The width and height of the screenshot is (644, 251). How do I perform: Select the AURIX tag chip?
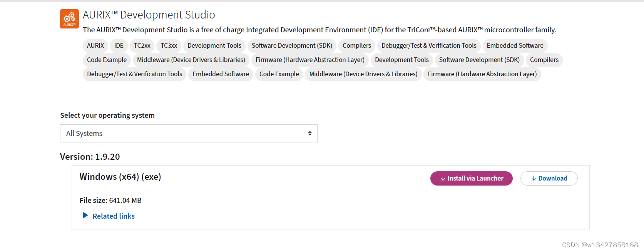pos(95,45)
